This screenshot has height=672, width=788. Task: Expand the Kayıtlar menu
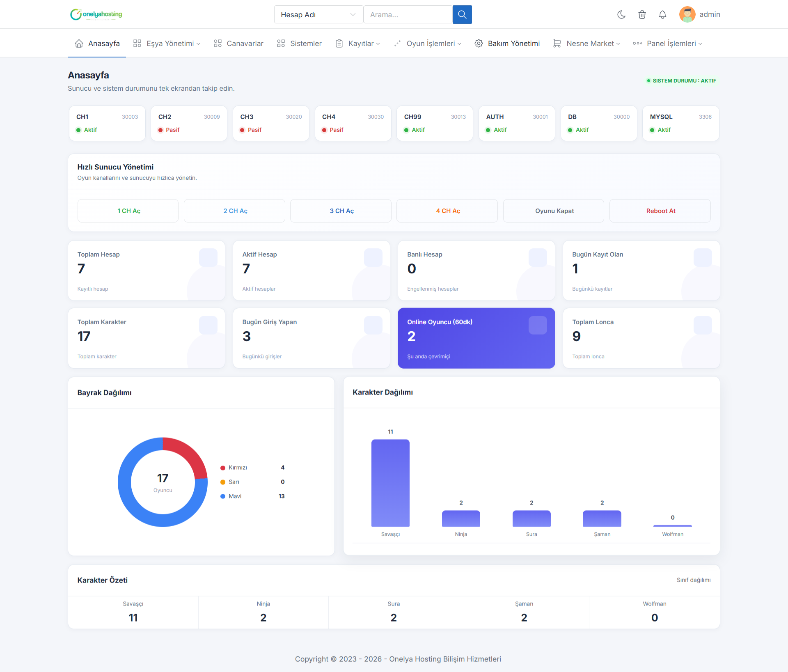[357, 44]
